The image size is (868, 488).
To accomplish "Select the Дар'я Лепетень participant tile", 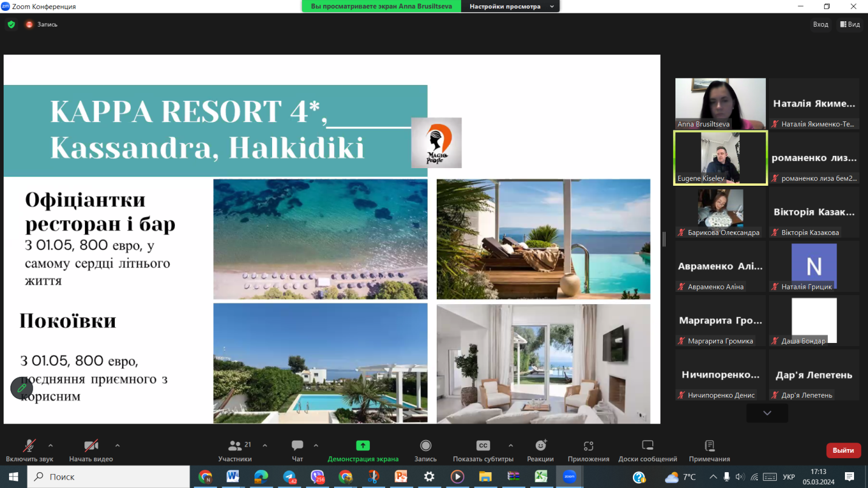I will pos(814,374).
